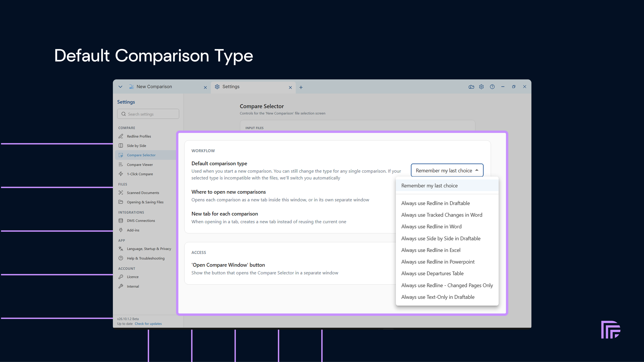The height and width of the screenshot is (362, 644).
Task: Choose Always use Text-Only in Draftable
Action: pos(447,297)
